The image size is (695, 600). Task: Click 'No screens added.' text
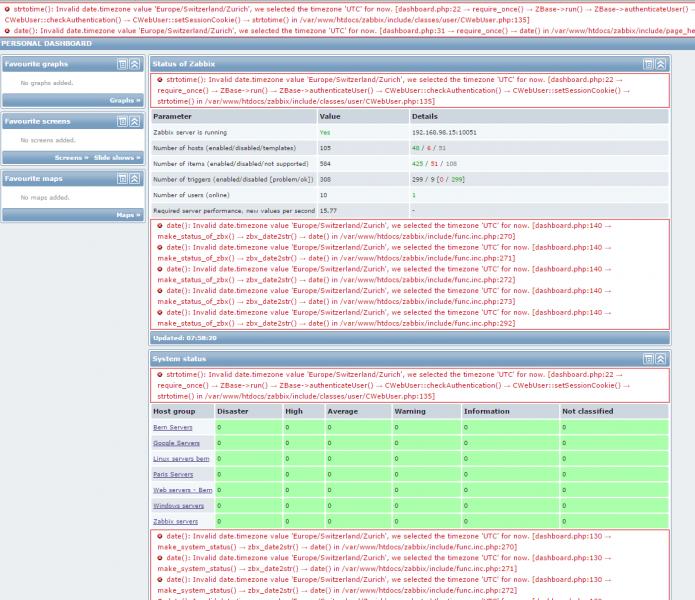click(x=47, y=140)
